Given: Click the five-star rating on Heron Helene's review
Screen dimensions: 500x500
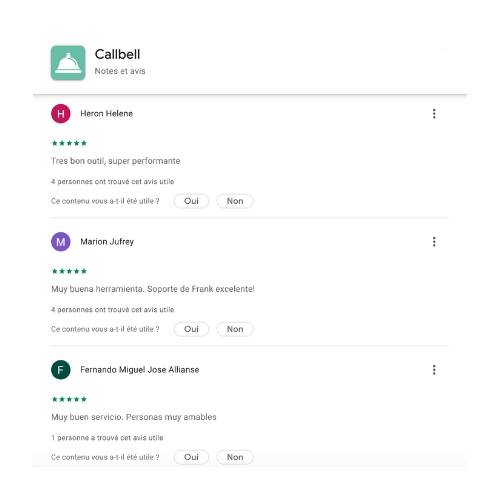Looking at the screenshot, I should pyautogui.click(x=69, y=143).
